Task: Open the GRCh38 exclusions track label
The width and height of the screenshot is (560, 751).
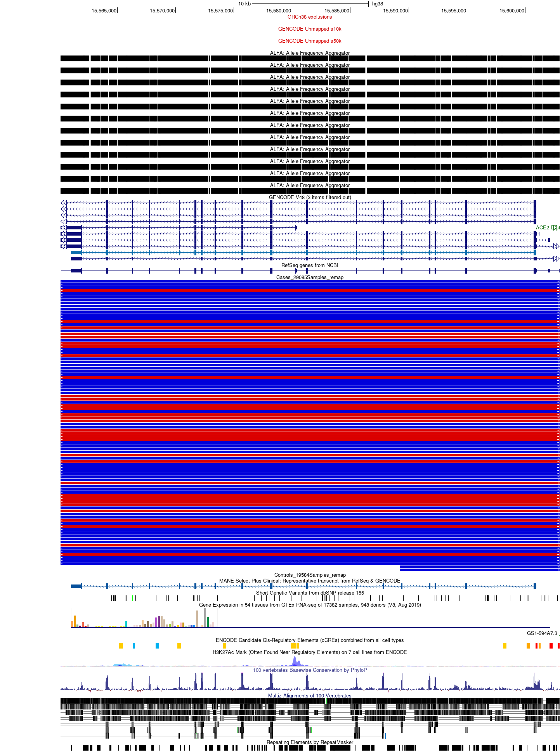Action: (x=309, y=17)
